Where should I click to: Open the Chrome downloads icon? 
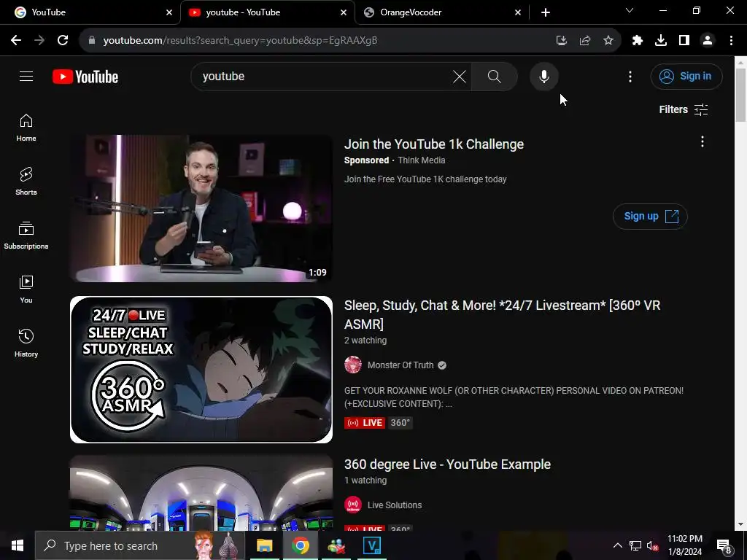click(661, 41)
